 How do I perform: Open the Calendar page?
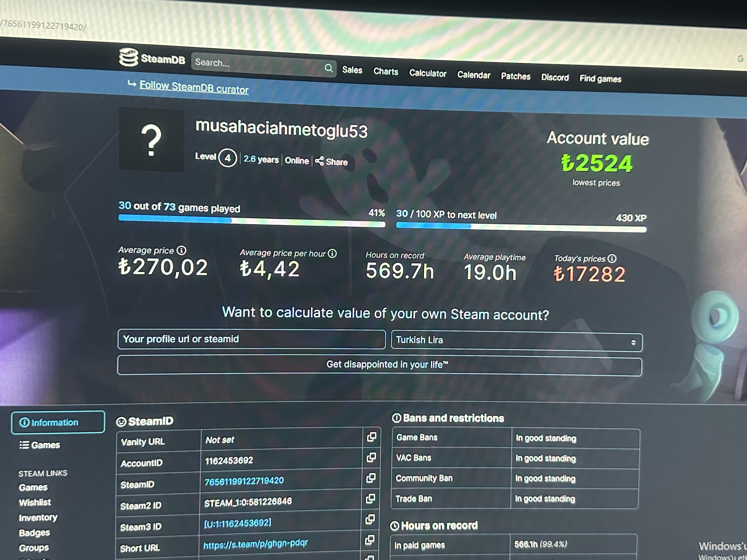point(474,75)
